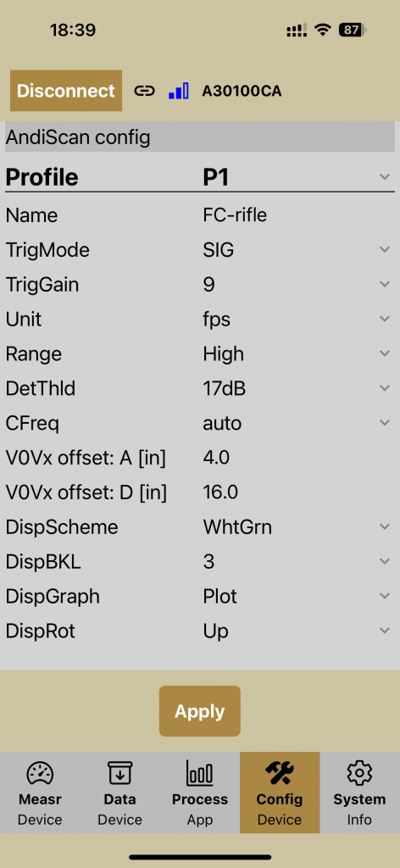Select the Config tab tools icon
This screenshot has width=400, height=868.
pyautogui.click(x=280, y=773)
